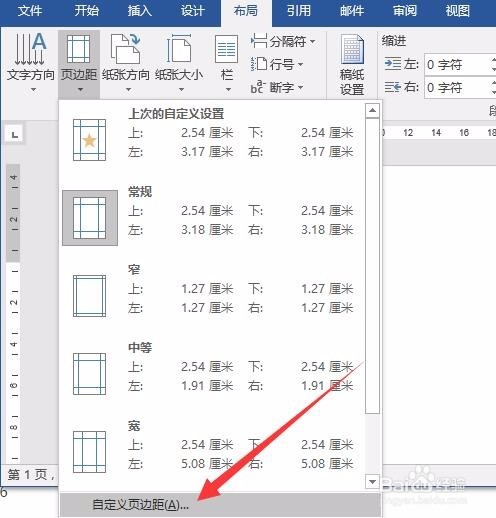
Task: Expand the 栏 dropdown arrow
Action: [x=228, y=89]
